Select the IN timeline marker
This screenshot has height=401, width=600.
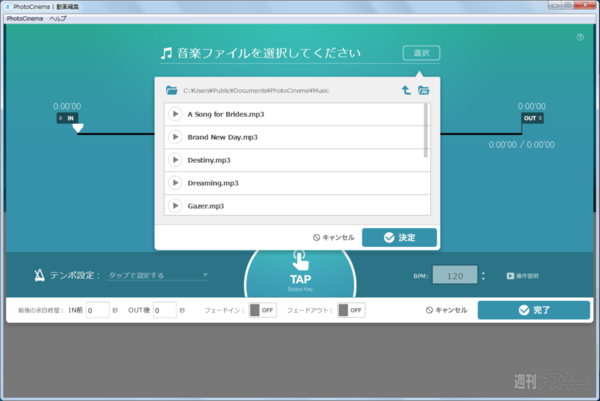[67, 118]
